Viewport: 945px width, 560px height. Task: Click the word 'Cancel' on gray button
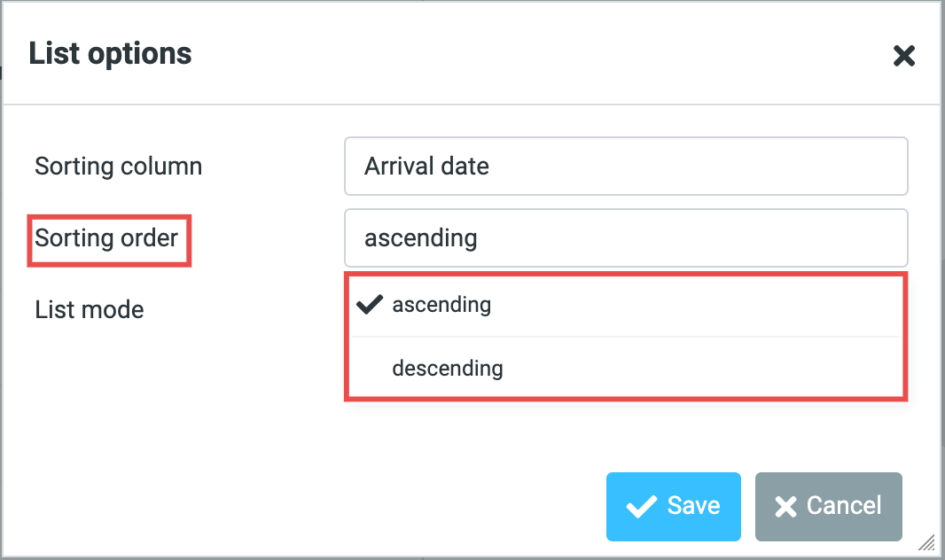(x=843, y=506)
